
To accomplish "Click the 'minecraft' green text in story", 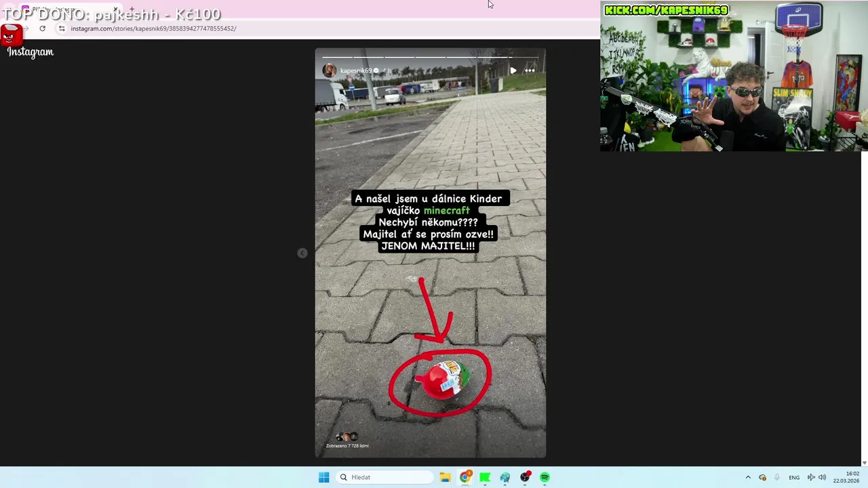I will [446, 211].
